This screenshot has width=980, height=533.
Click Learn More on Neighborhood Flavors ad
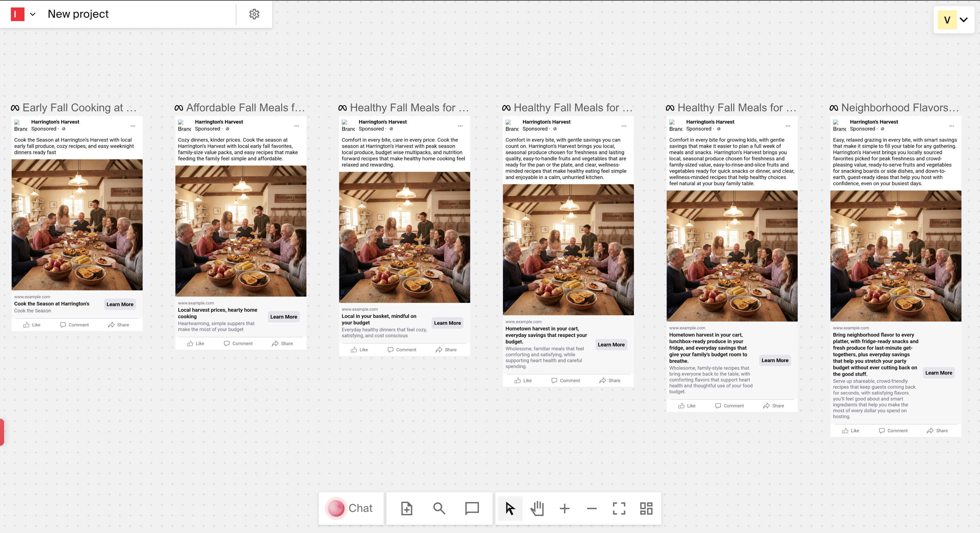pyautogui.click(x=938, y=373)
